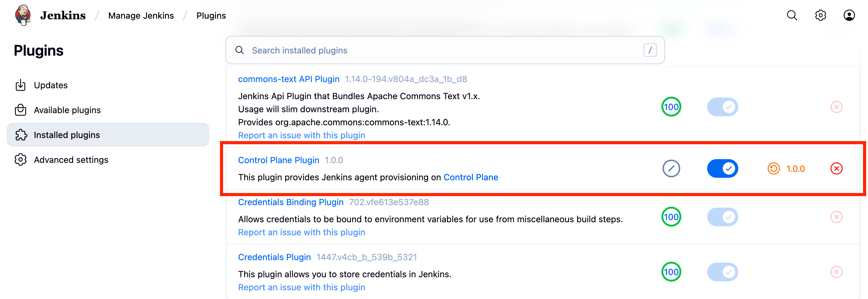Click the Available plugins bag icon
Image resolution: width=868 pixels, height=299 pixels.
21,110
